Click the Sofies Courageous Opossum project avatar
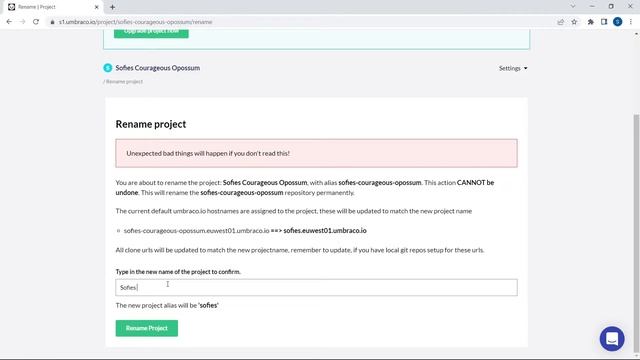The image size is (640, 360). tap(108, 68)
